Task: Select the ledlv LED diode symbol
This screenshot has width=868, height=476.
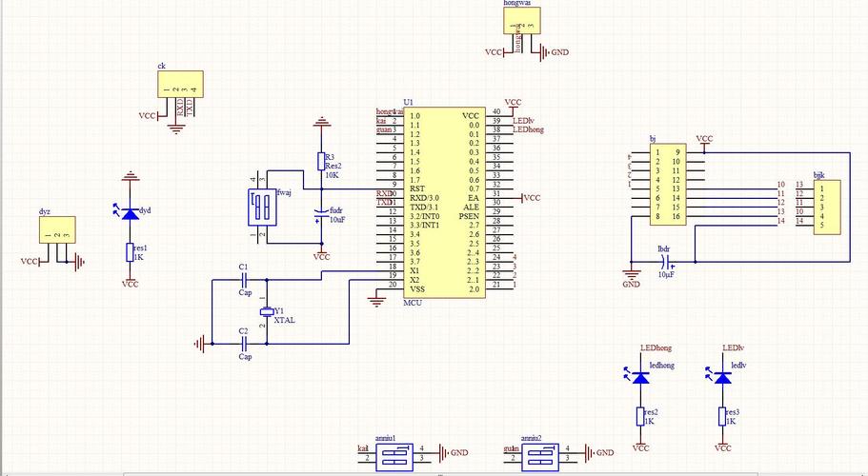Action: (x=722, y=376)
